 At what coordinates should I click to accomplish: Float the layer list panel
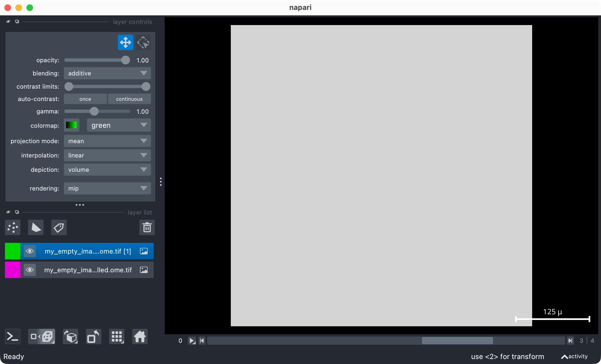click(x=17, y=212)
